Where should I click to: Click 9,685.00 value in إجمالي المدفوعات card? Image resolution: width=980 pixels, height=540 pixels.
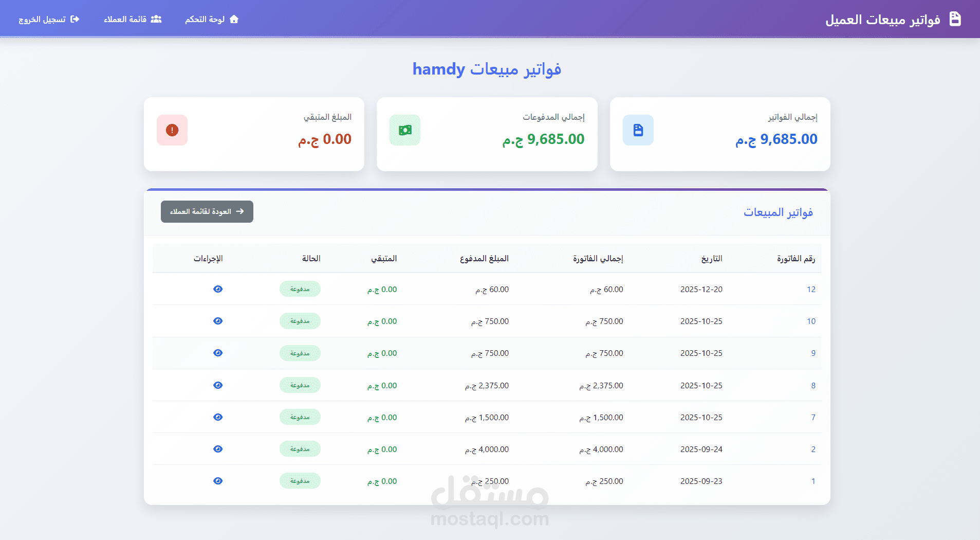543,139
